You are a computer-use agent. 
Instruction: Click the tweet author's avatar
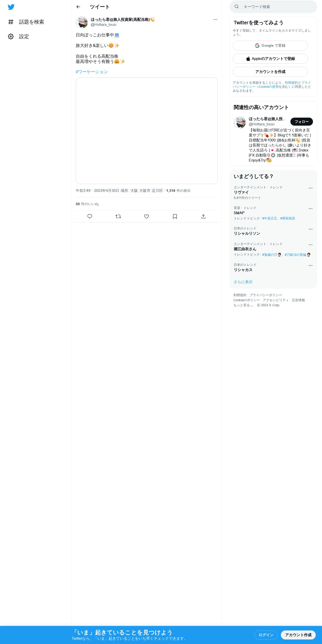82,22
